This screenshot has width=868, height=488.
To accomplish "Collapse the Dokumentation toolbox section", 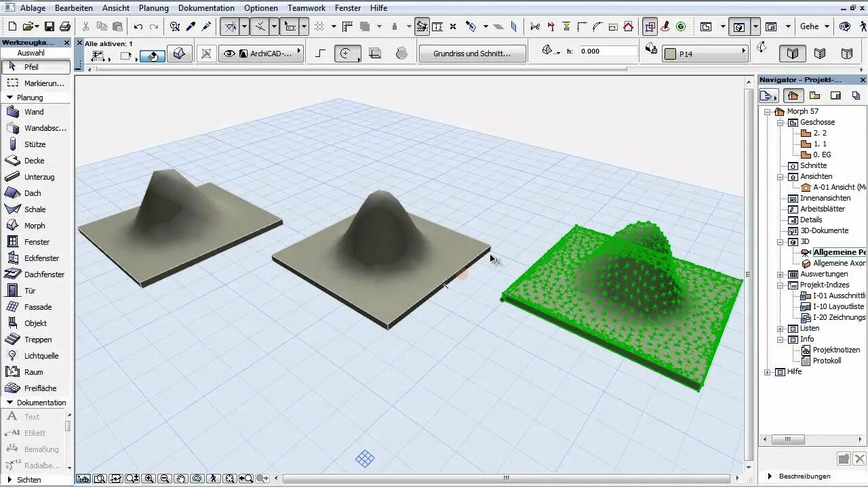I will tap(9, 403).
